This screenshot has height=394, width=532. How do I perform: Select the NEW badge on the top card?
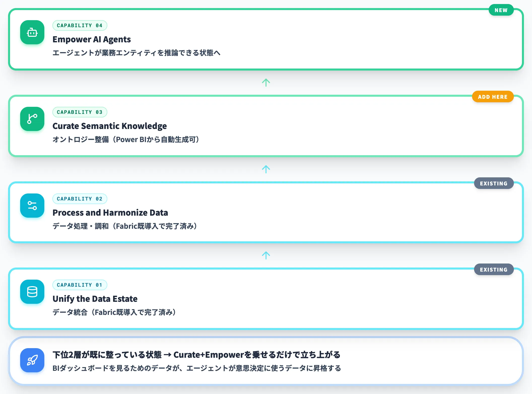[501, 10]
